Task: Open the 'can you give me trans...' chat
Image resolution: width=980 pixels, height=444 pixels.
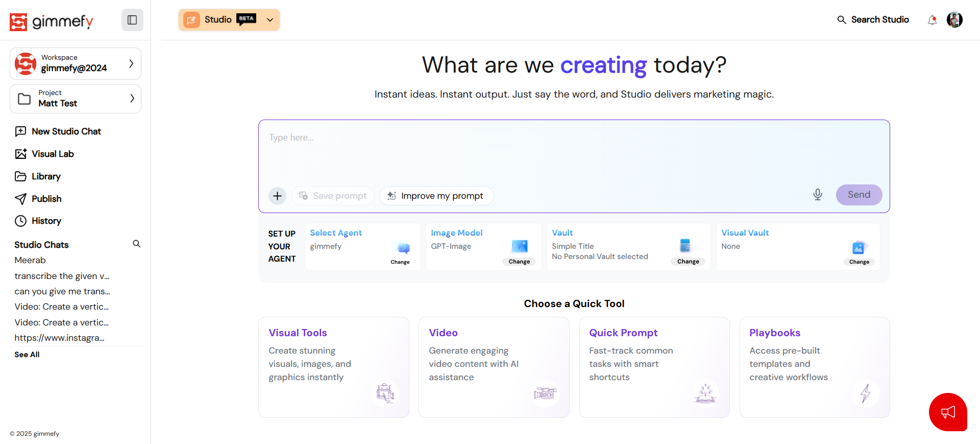Action: pyautogui.click(x=62, y=291)
